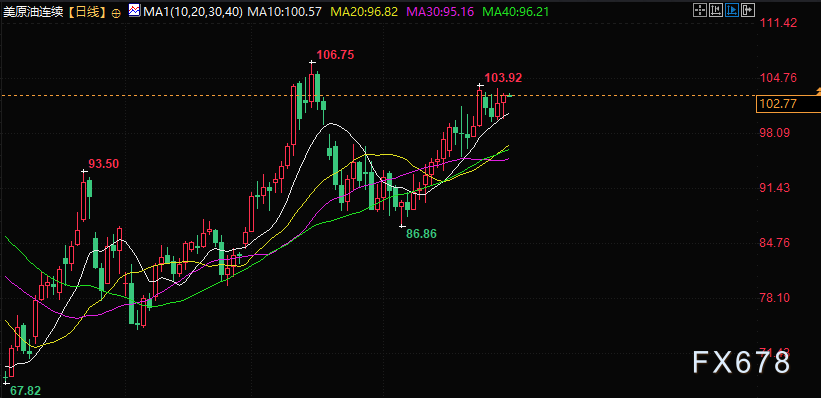Open MA1(10,20,30,40) indicator parameters
The width and height of the screenshot is (821, 398).
[x=192, y=12]
